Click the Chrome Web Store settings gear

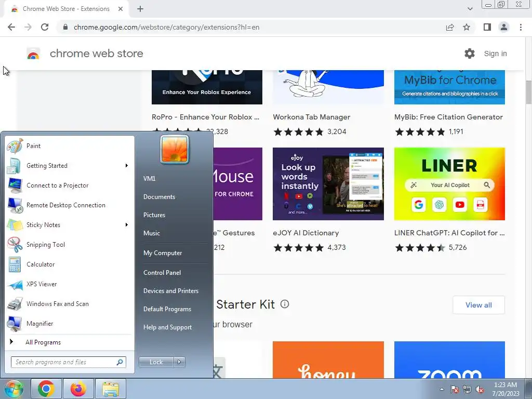[470, 54]
